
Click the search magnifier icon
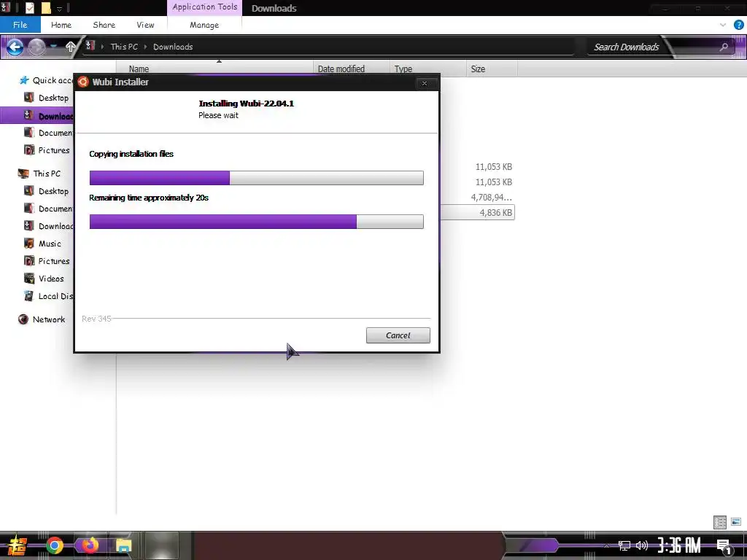click(x=724, y=47)
